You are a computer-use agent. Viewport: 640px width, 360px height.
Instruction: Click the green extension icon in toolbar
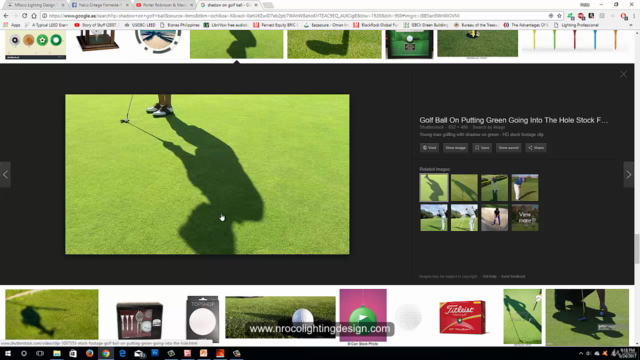[x=571, y=16]
